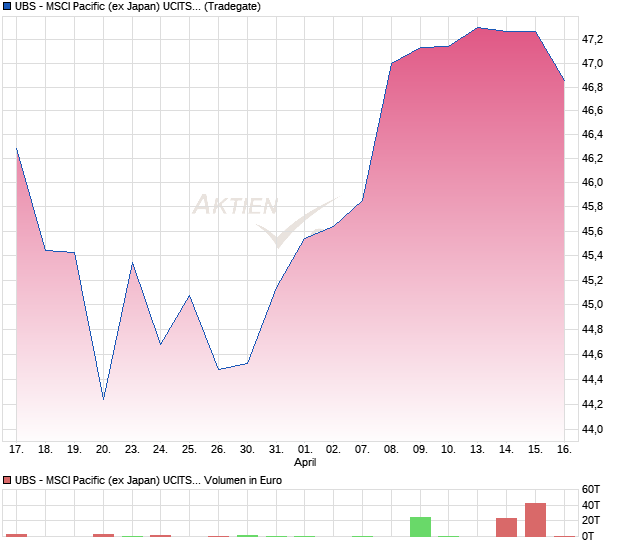Click the blue legend square beside UBS title

pos(7,6)
